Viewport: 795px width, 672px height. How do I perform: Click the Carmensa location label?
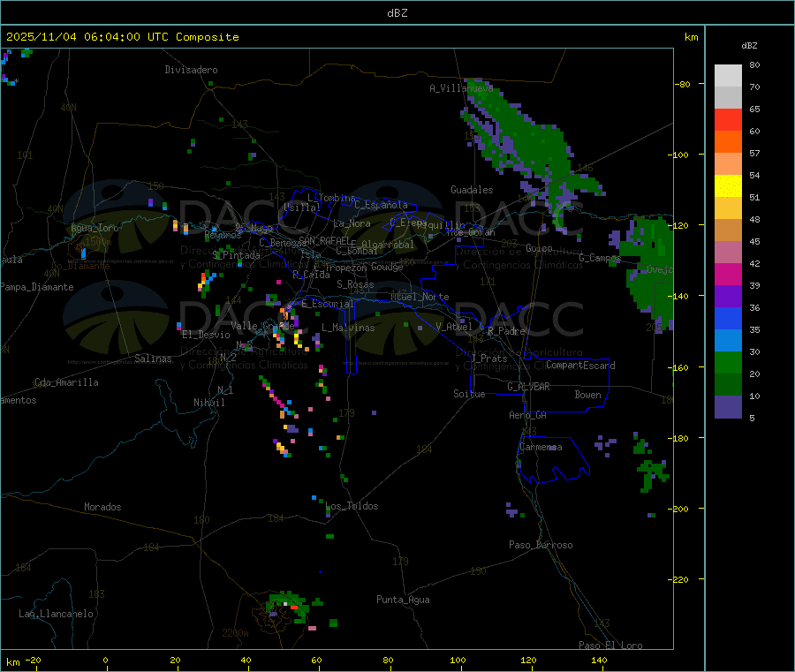tap(541, 447)
